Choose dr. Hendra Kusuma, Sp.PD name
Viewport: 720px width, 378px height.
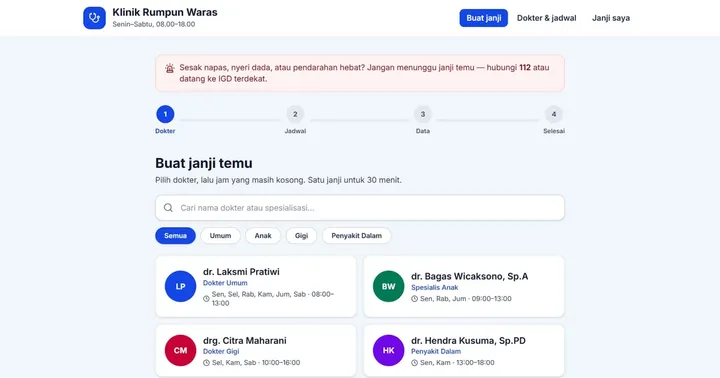(x=468, y=341)
